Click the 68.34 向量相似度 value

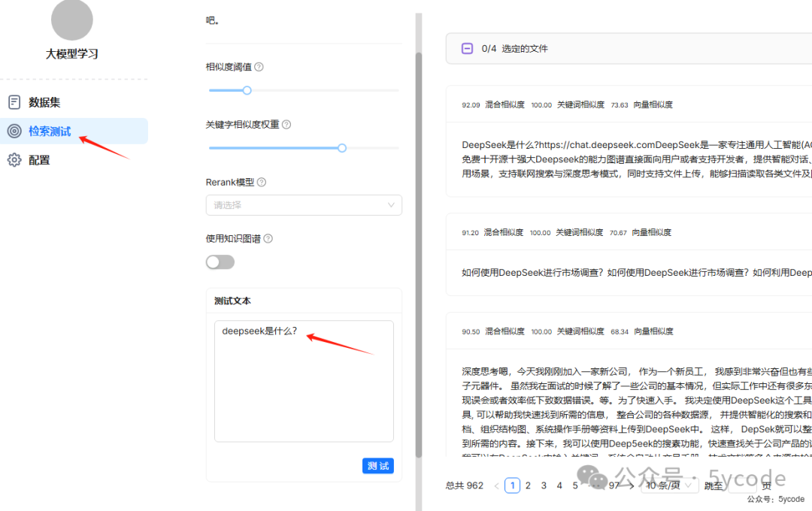click(x=641, y=331)
